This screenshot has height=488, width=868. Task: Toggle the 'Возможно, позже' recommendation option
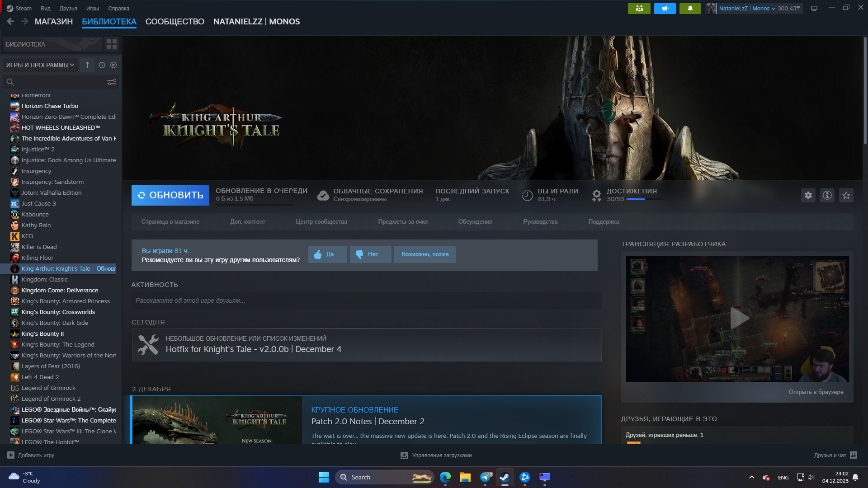pyautogui.click(x=425, y=254)
